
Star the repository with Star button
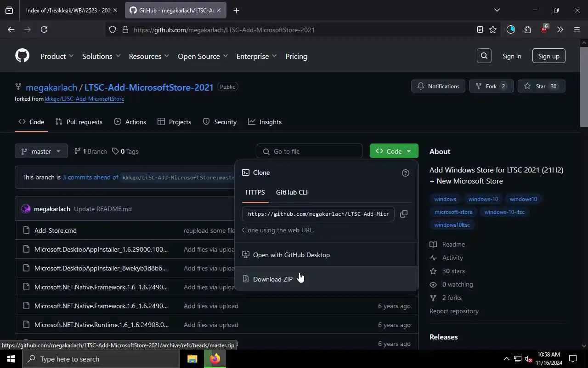coord(542,86)
